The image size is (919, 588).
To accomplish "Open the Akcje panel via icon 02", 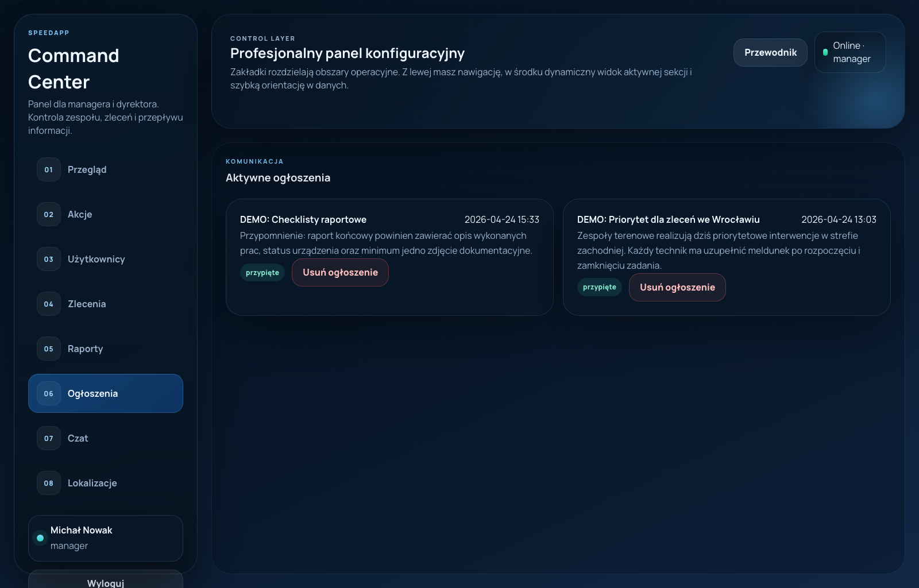I will click(48, 214).
